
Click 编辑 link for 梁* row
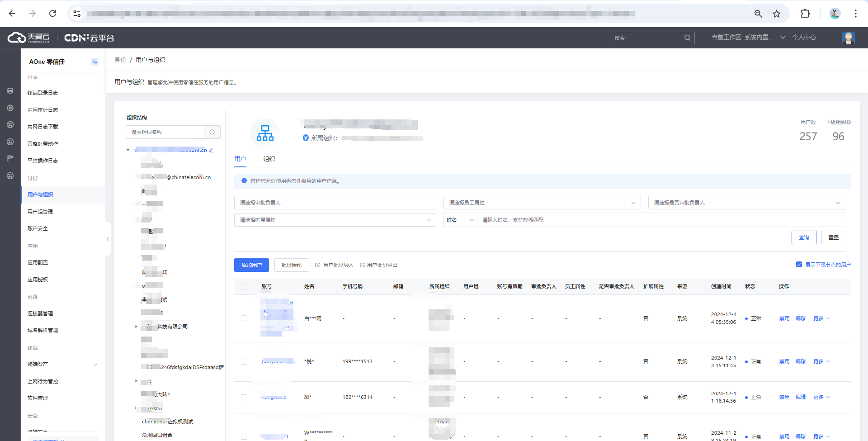(x=801, y=397)
